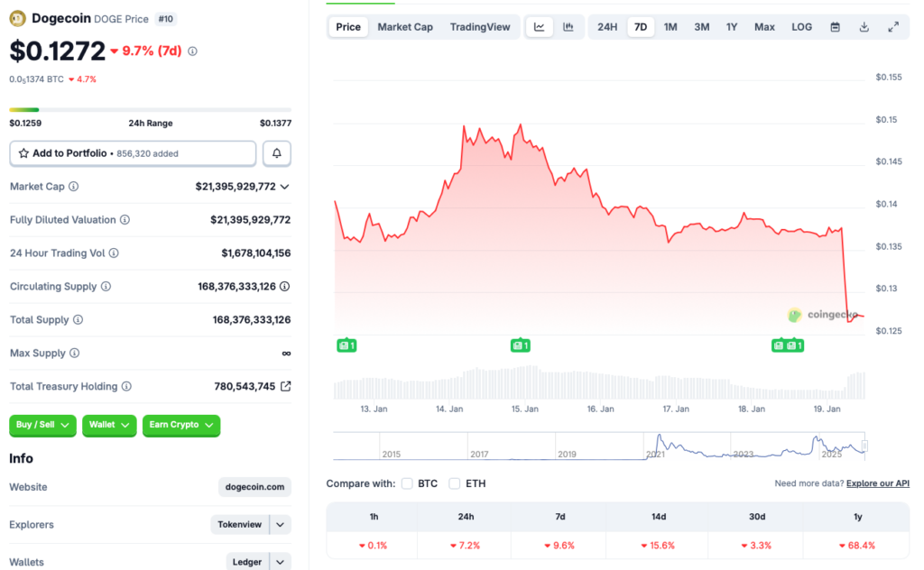Open the dogecoin.com website link
This screenshot has height=570, width=924.
point(254,487)
